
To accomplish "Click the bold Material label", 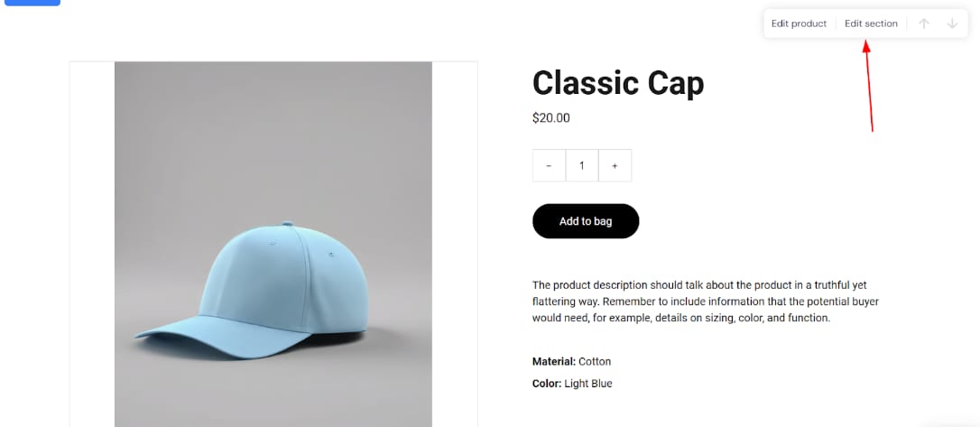I will click(554, 361).
